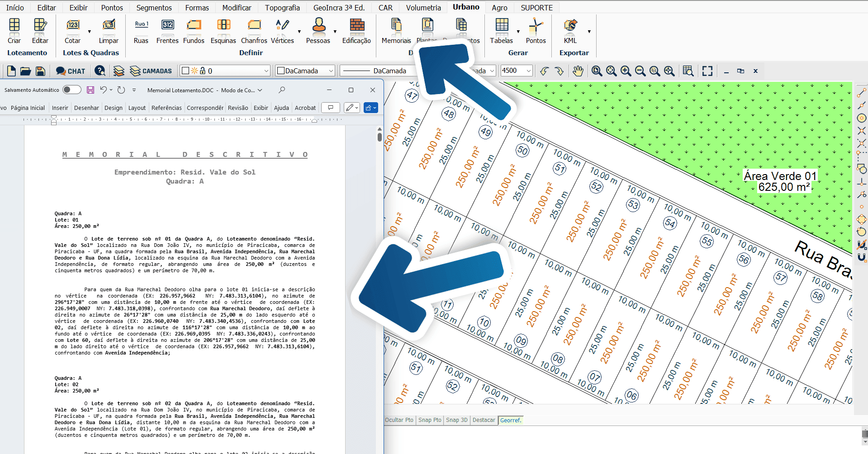This screenshot has height=454, width=868.
Task: Switch to the Agro tab
Action: tap(499, 8)
